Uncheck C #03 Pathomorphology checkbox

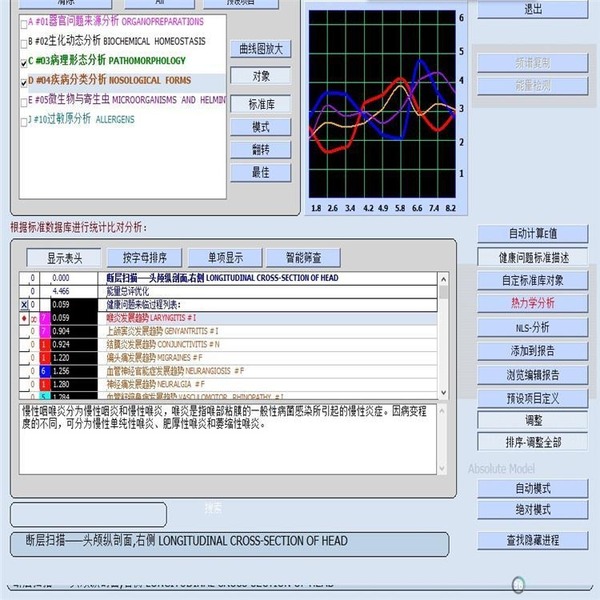click(24, 61)
